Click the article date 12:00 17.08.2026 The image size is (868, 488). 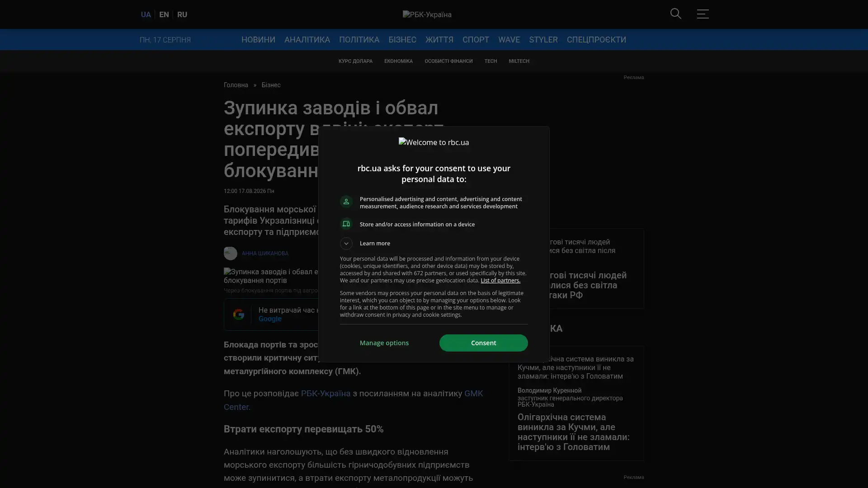(x=249, y=191)
